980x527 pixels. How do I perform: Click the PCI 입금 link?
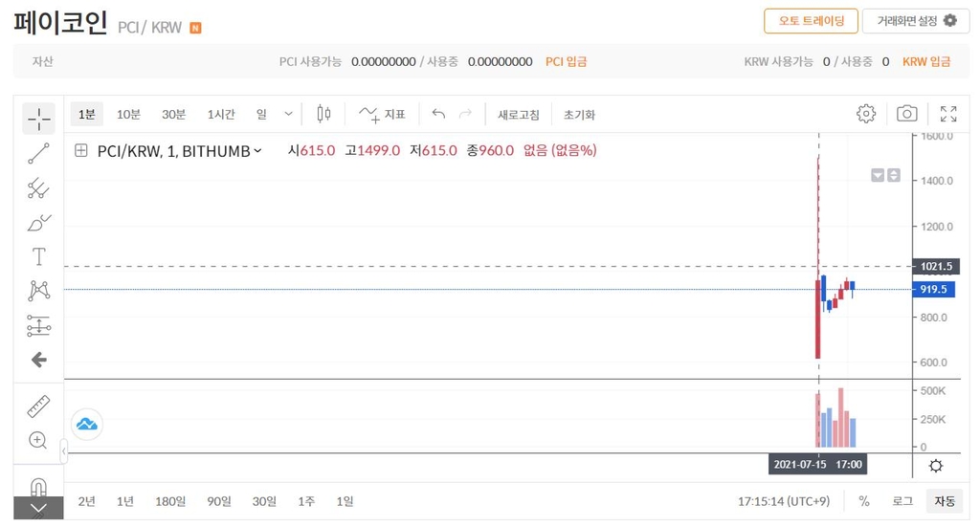pyautogui.click(x=567, y=61)
